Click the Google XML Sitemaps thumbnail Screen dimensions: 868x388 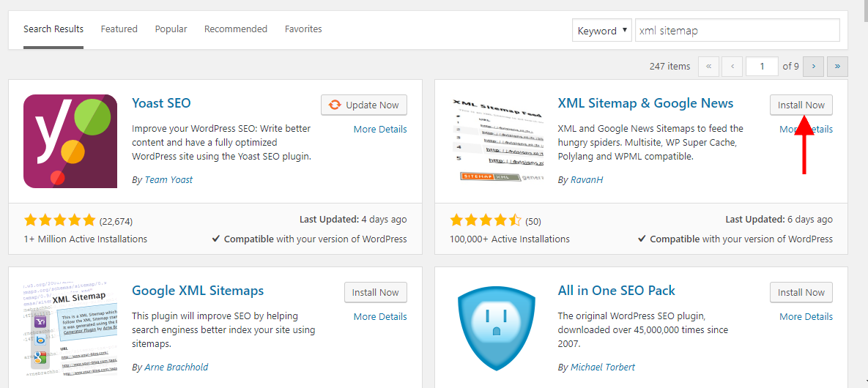pyautogui.click(x=70, y=329)
